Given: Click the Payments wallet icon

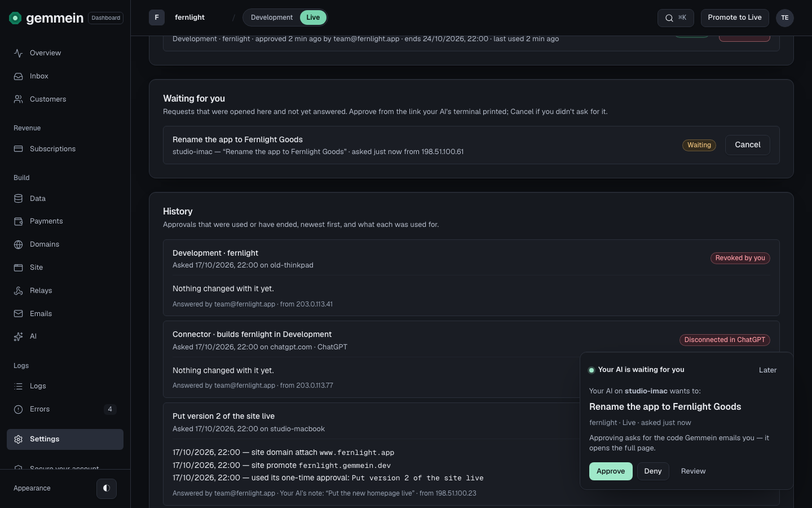Looking at the screenshot, I should click(x=19, y=221).
